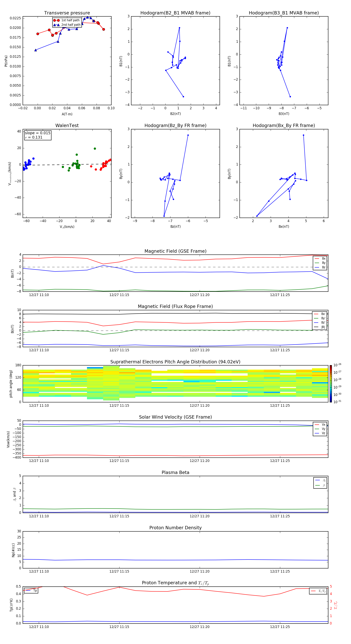The height and width of the screenshot is (644, 351).
Task: Click the 'Np(#/cc)' axis label
Action: coord(13,550)
